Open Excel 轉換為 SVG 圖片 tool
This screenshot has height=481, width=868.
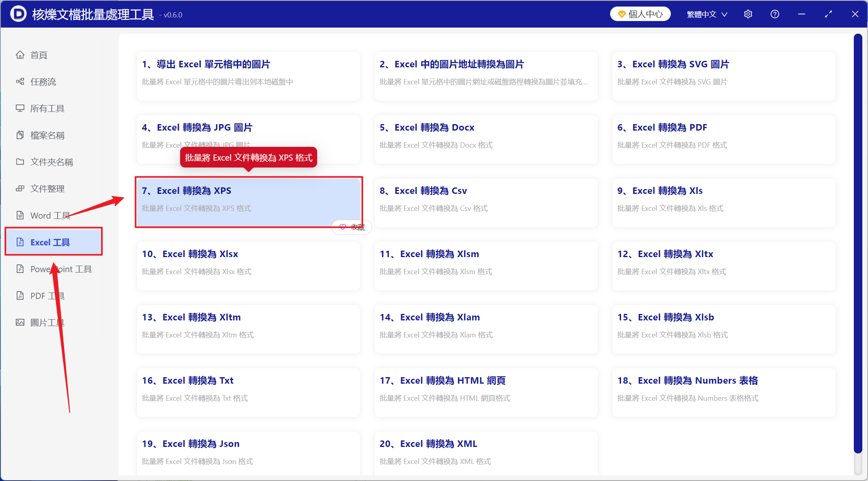pyautogui.click(x=724, y=76)
